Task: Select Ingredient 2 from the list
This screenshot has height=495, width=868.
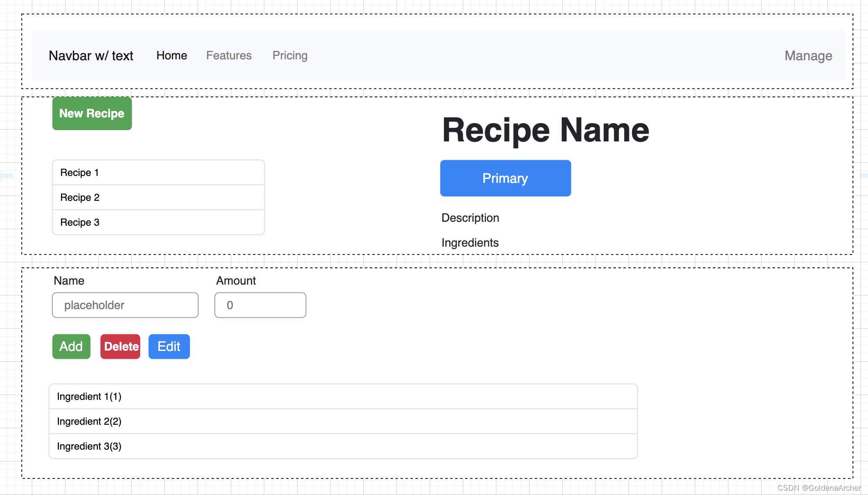Action: point(344,420)
